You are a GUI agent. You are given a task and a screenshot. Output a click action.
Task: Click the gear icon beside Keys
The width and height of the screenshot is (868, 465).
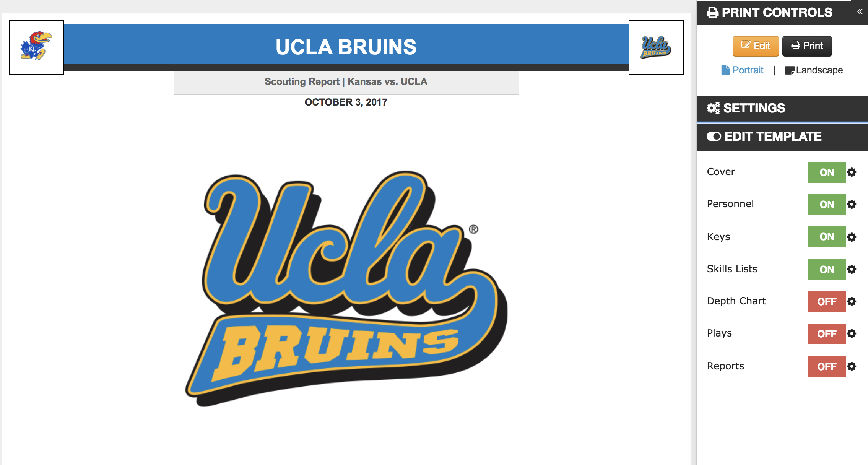[x=852, y=237]
